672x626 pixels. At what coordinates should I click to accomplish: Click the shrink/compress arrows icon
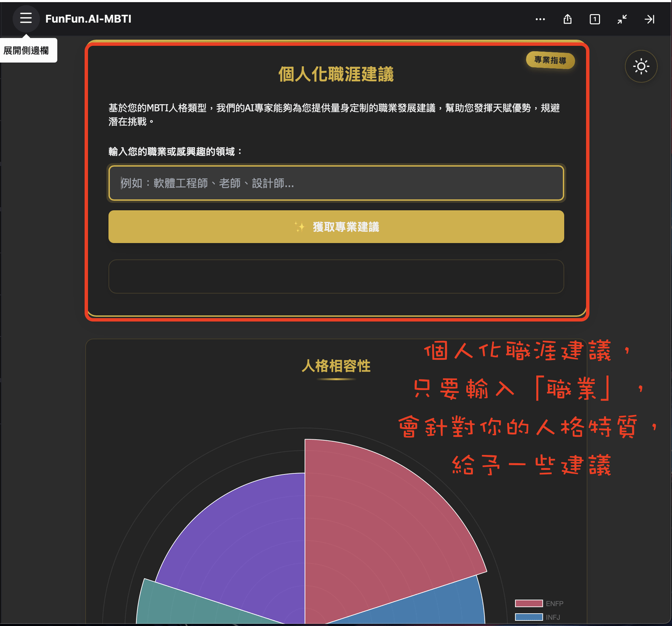point(622,19)
